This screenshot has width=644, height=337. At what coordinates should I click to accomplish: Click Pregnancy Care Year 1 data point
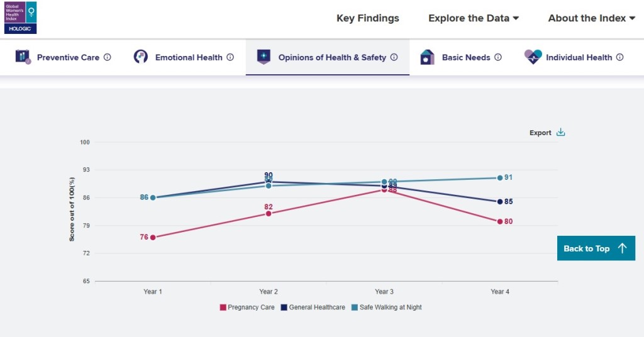(153, 237)
